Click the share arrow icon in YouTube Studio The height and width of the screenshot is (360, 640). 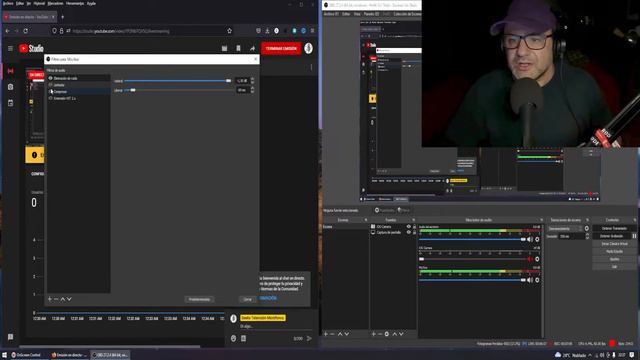252,49
